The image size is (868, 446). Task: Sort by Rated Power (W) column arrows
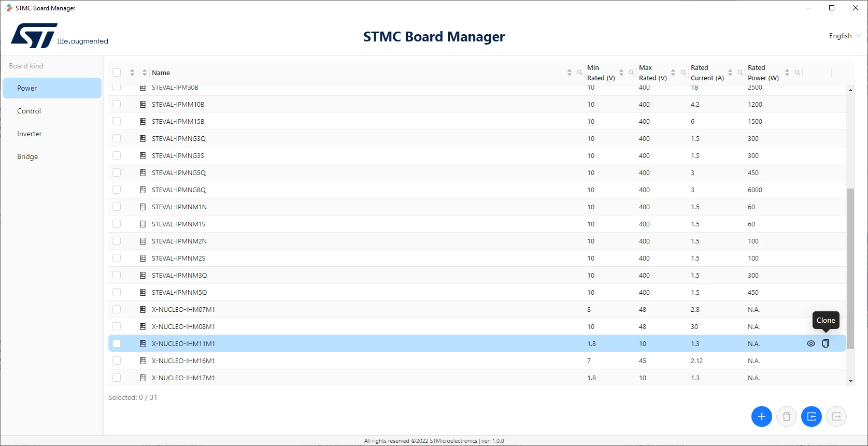(x=787, y=73)
